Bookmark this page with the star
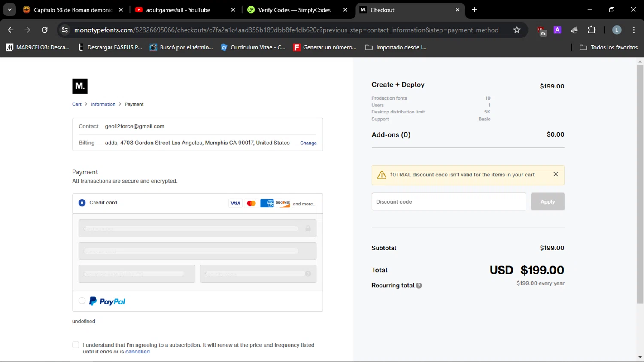Viewport: 644px width, 362px height. coord(517,30)
